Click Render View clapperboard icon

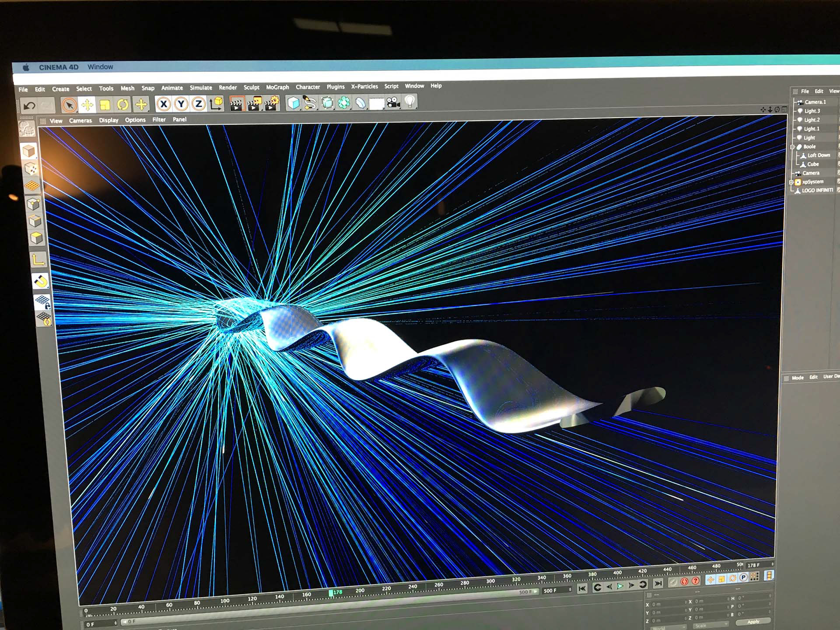[237, 104]
